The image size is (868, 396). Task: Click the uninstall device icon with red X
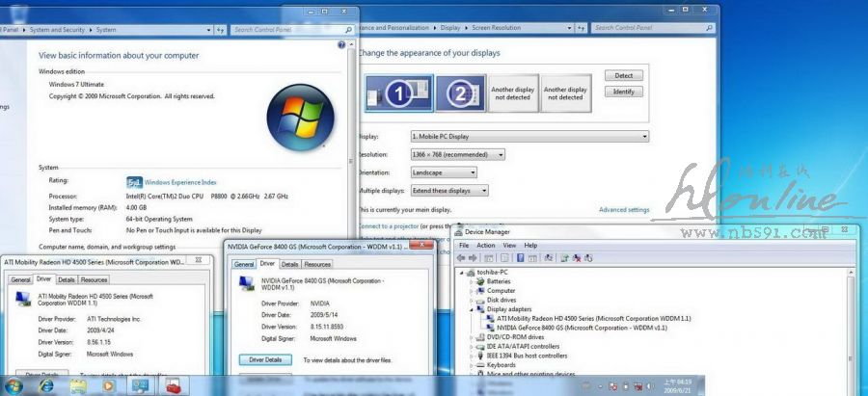click(577, 258)
